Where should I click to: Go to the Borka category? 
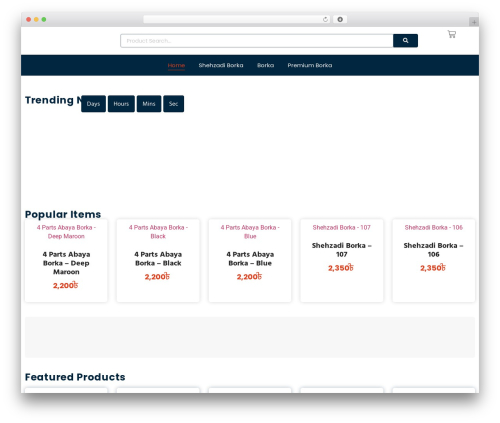tap(265, 65)
